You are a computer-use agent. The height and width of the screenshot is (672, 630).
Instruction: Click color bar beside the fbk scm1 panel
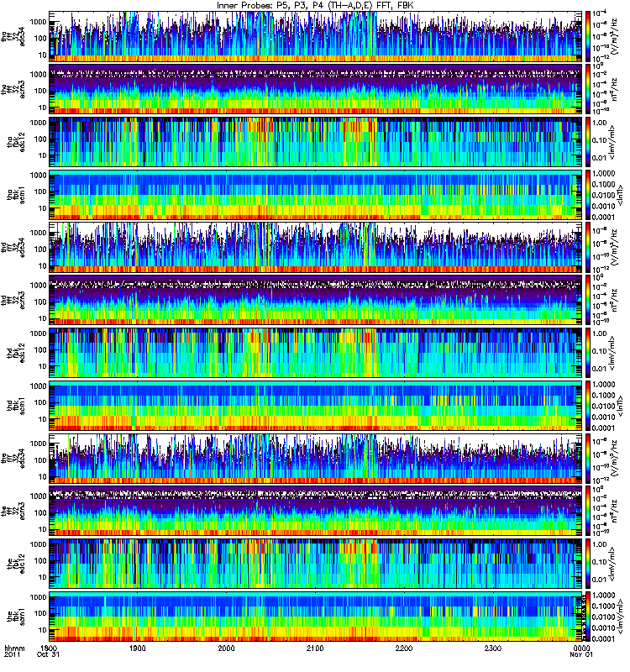click(x=587, y=617)
